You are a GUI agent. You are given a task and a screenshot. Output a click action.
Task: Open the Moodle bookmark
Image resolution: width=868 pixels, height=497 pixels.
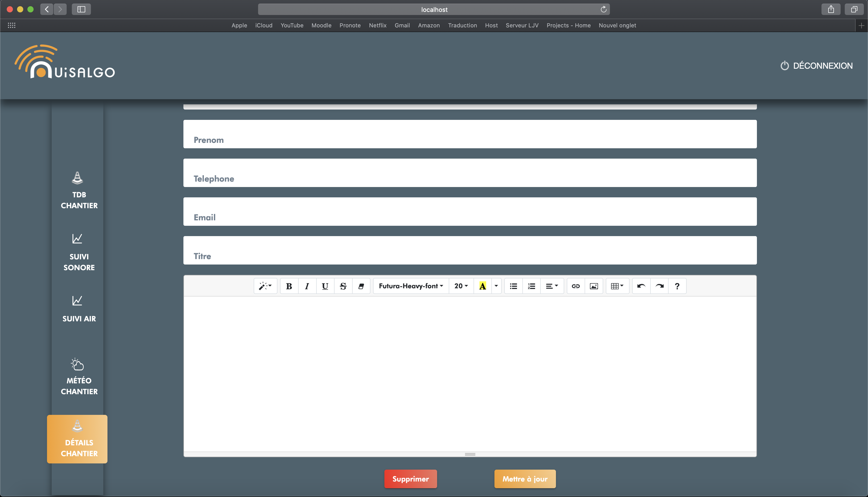click(x=321, y=25)
